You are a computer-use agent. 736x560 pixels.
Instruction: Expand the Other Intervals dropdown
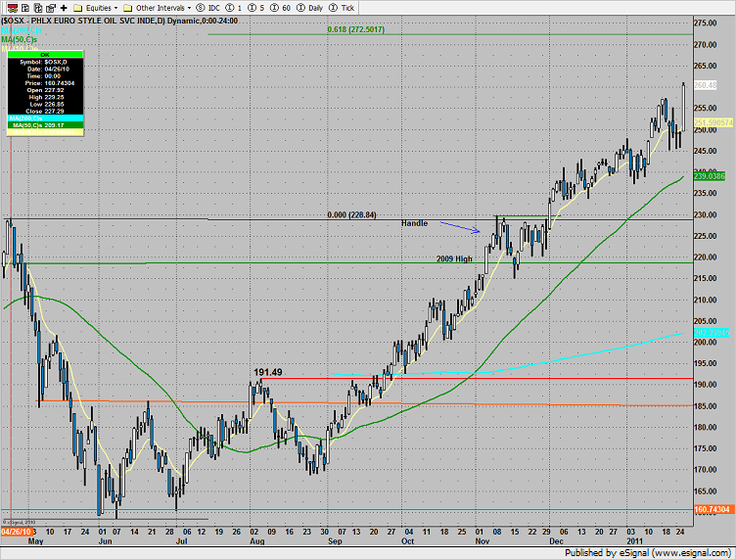point(159,7)
